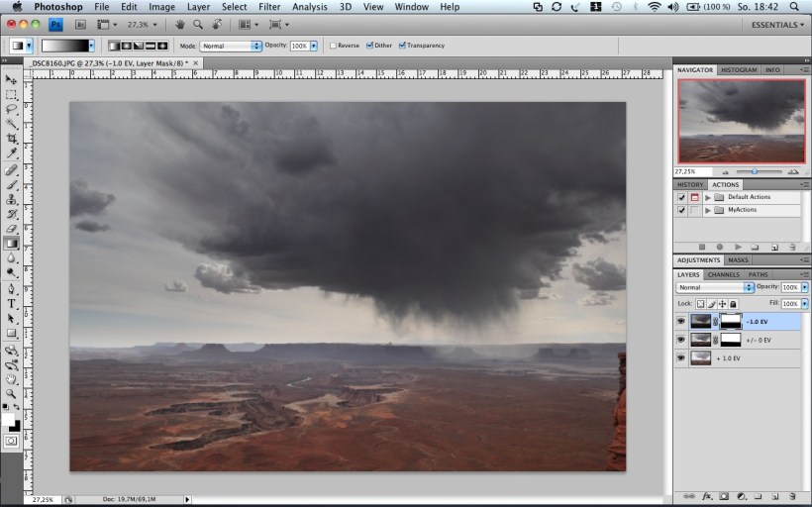Expand the Default Actions folder
The width and height of the screenshot is (812, 507).
[x=708, y=197]
